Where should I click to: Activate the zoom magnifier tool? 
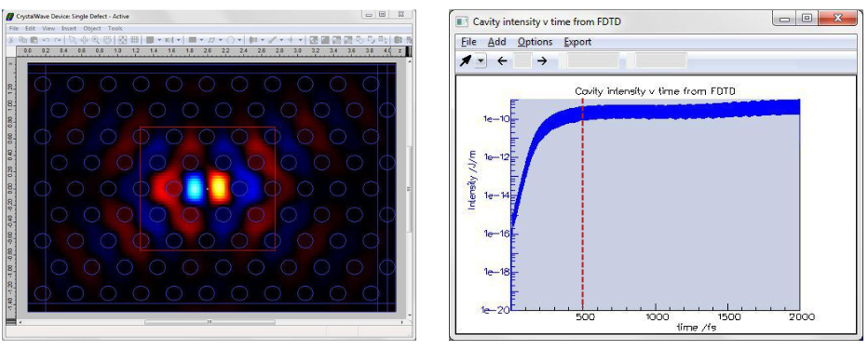[x=95, y=40]
